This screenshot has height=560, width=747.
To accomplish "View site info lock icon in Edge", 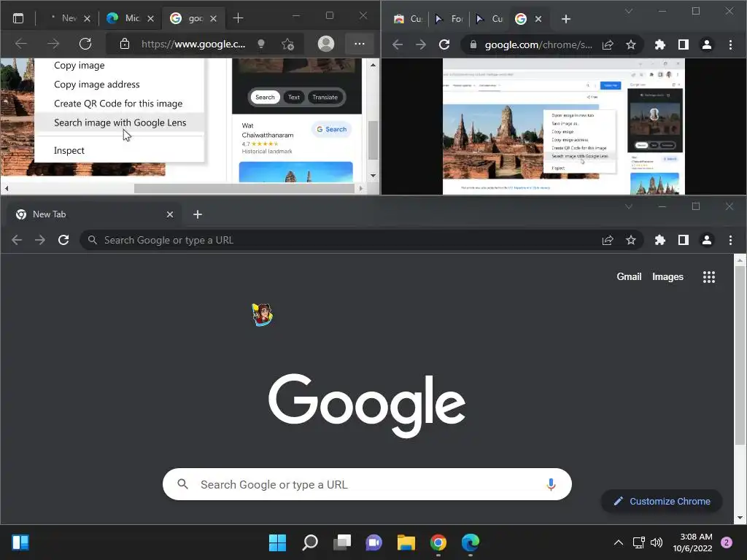I will pyautogui.click(x=124, y=44).
